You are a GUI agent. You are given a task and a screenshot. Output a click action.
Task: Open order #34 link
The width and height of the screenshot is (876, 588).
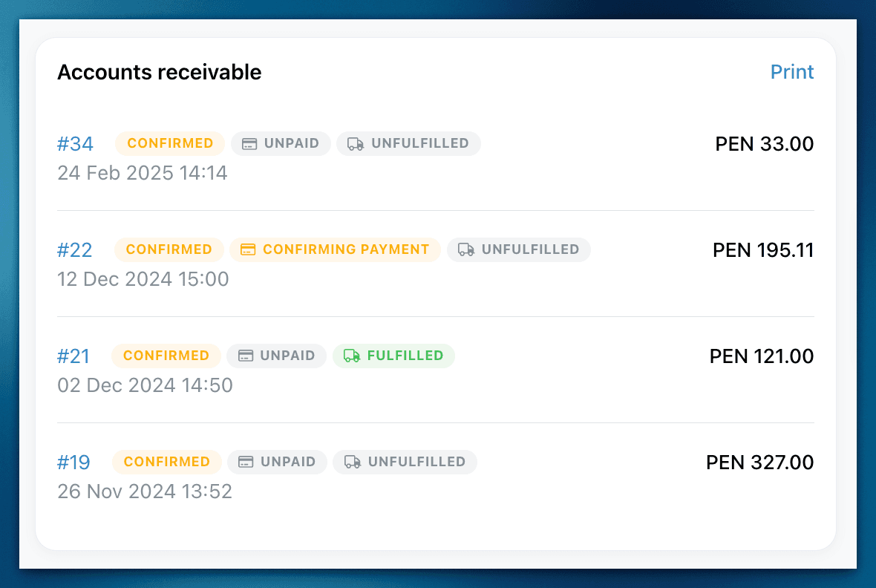pos(75,143)
